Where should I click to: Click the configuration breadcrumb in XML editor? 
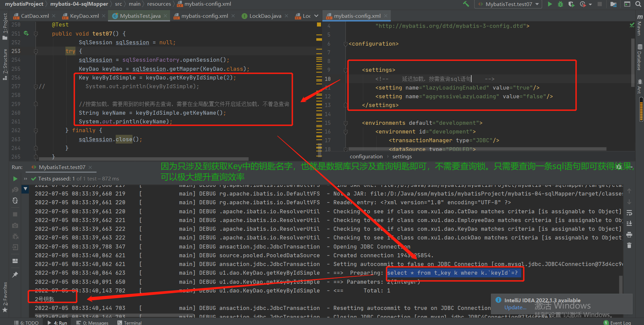point(366,157)
